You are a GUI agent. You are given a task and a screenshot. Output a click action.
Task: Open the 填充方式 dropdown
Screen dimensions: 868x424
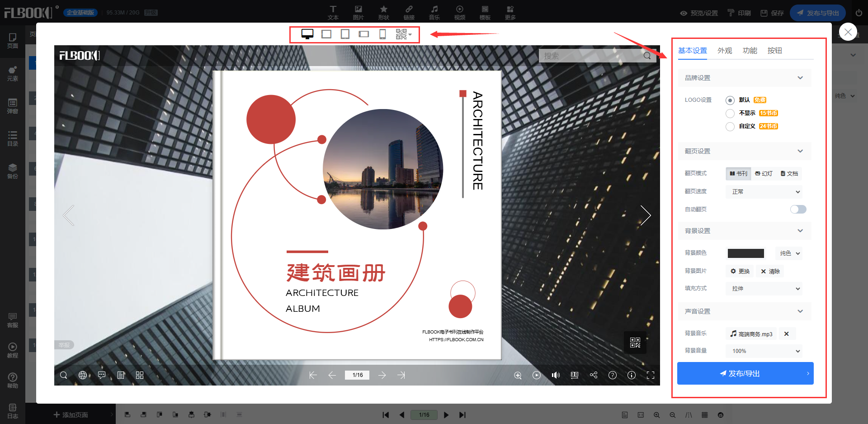click(x=764, y=289)
